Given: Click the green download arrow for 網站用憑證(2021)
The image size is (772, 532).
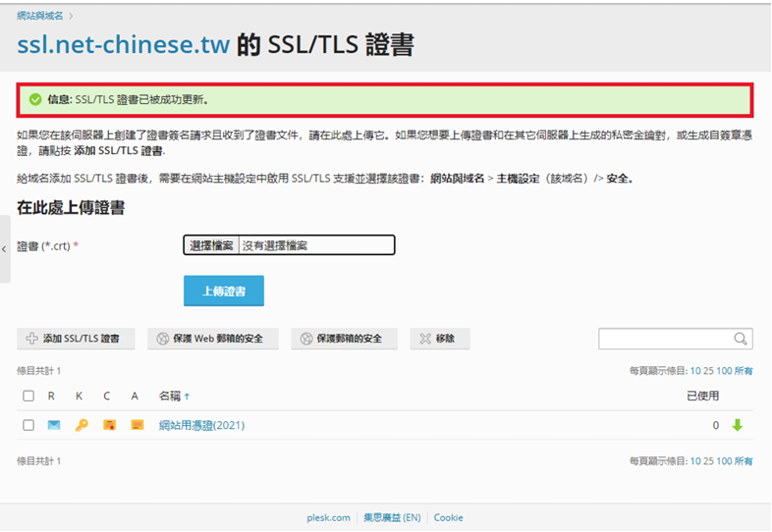Looking at the screenshot, I should pyautogui.click(x=737, y=425).
